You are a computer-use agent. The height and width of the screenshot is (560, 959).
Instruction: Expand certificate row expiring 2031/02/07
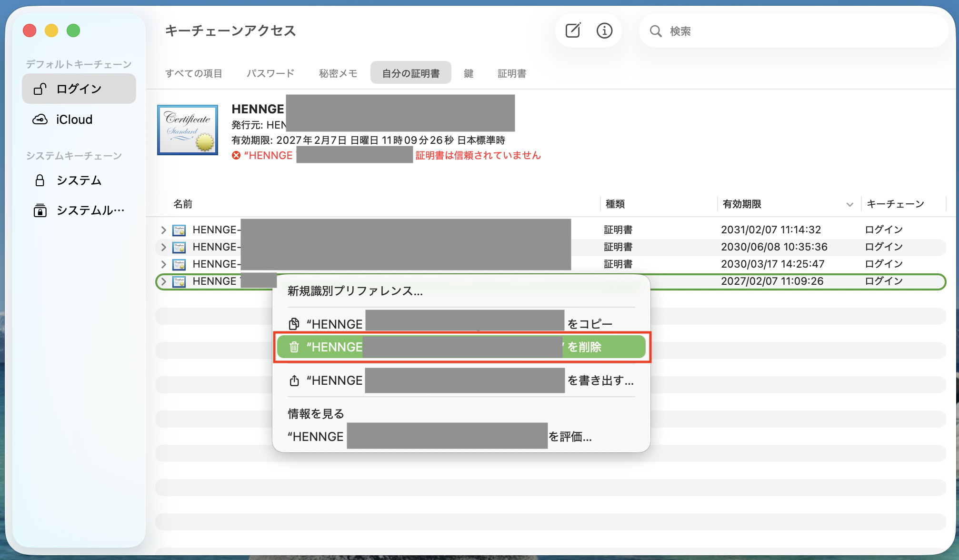click(x=164, y=230)
